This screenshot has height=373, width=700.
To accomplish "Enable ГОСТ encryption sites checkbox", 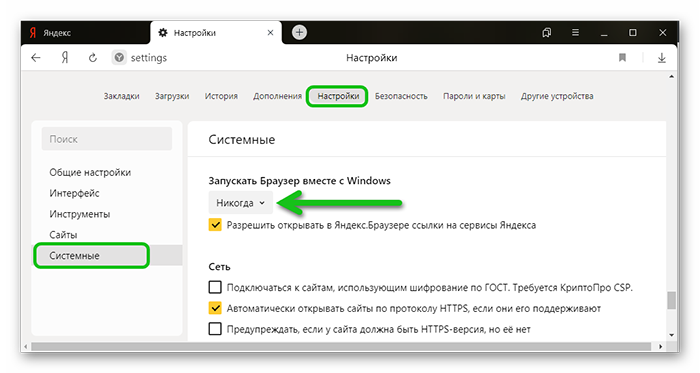I will point(215,287).
